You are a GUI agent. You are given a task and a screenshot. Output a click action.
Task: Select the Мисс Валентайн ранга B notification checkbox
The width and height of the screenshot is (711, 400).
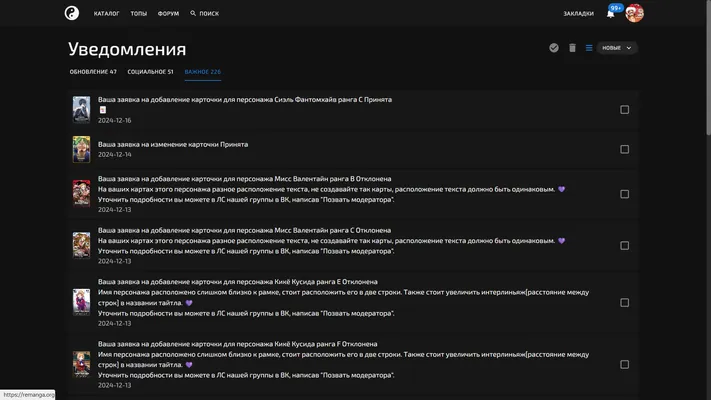pos(624,194)
